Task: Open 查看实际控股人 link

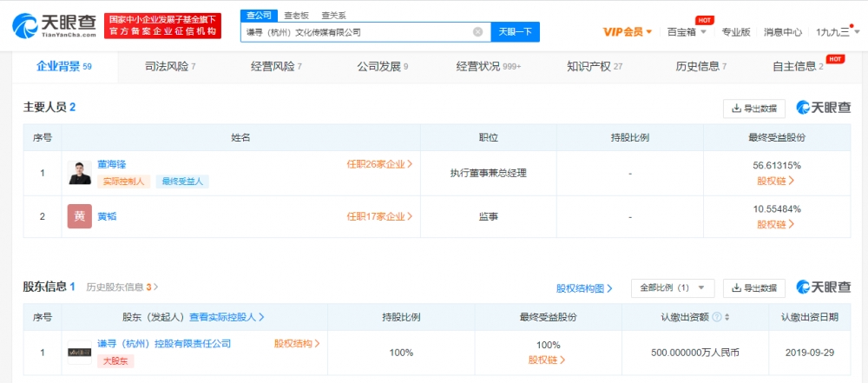Action: [227, 318]
